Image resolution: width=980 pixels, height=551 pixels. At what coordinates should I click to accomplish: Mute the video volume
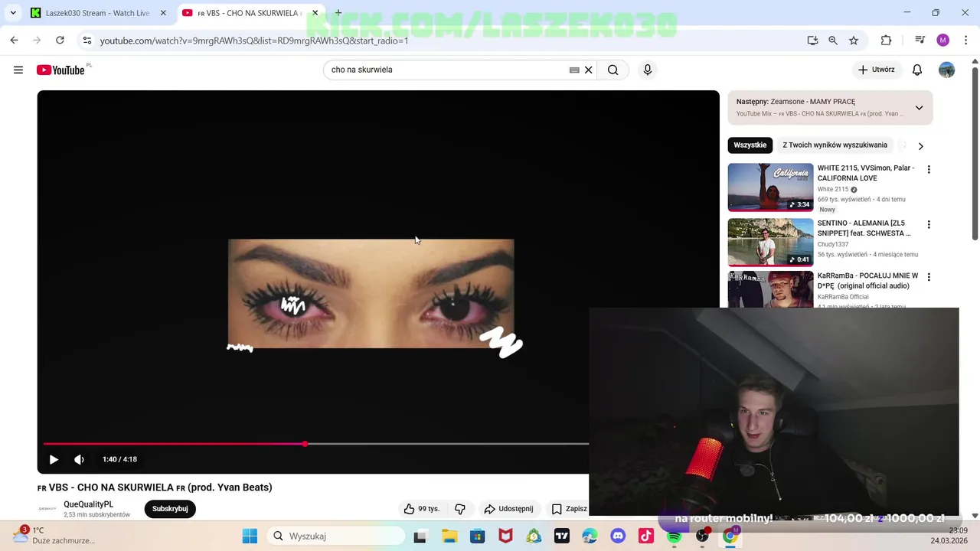coord(79,459)
